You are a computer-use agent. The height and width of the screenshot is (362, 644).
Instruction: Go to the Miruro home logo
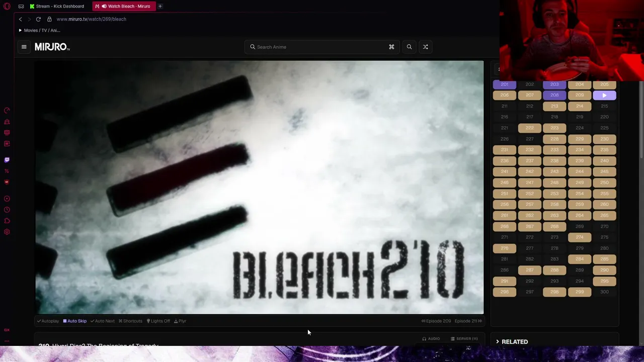click(52, 47)
